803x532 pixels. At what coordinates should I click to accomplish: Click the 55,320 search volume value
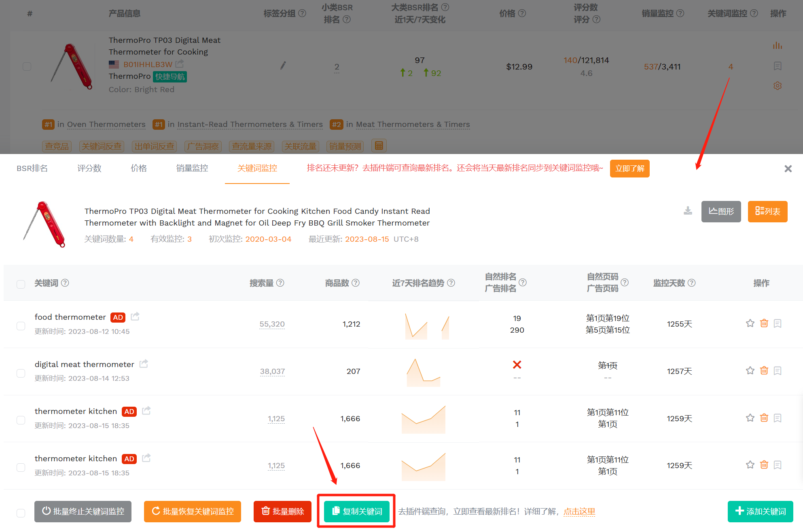272,324
